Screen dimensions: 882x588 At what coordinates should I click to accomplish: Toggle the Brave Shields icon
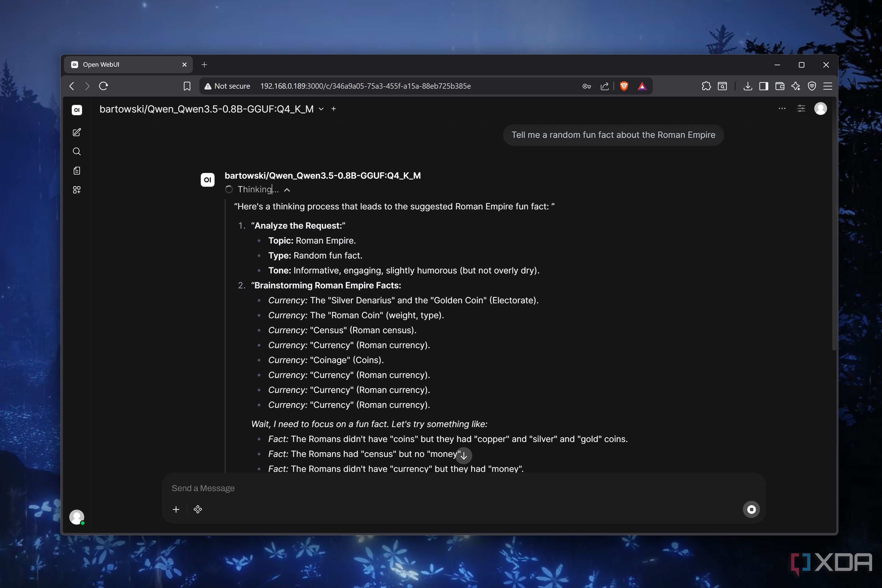[624, 86]
